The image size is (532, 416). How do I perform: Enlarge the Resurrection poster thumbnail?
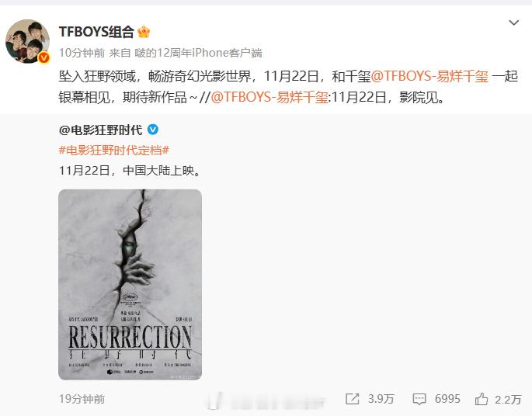point(130,285)
